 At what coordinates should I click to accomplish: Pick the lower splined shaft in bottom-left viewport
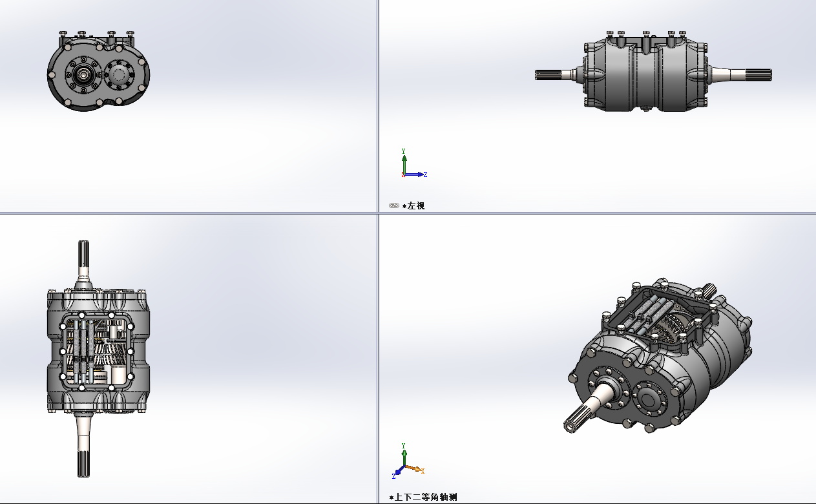(x=83, y=445)
